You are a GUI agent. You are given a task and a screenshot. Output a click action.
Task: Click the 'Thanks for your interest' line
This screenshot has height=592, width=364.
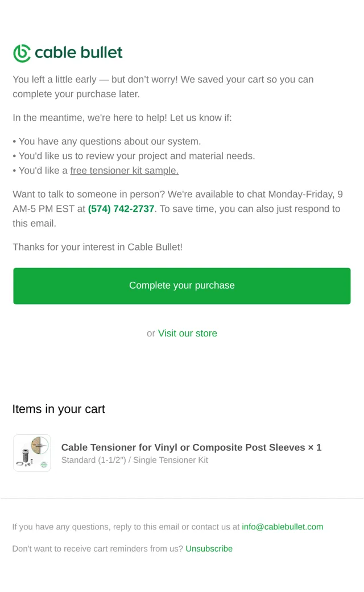(x=98, y=247)
